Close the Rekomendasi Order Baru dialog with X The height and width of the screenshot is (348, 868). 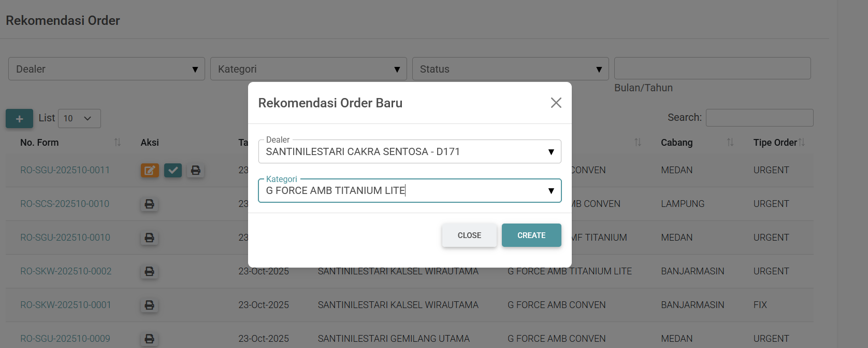556,103
